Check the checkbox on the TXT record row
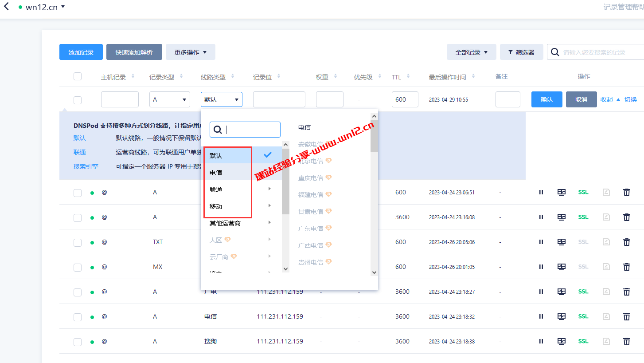 tap(78, 242)
